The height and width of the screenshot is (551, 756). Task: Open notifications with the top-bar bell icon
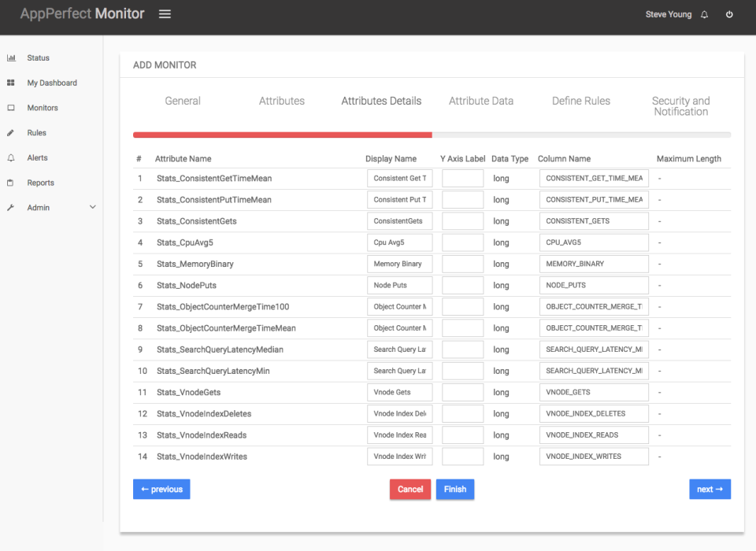point(705,13)
